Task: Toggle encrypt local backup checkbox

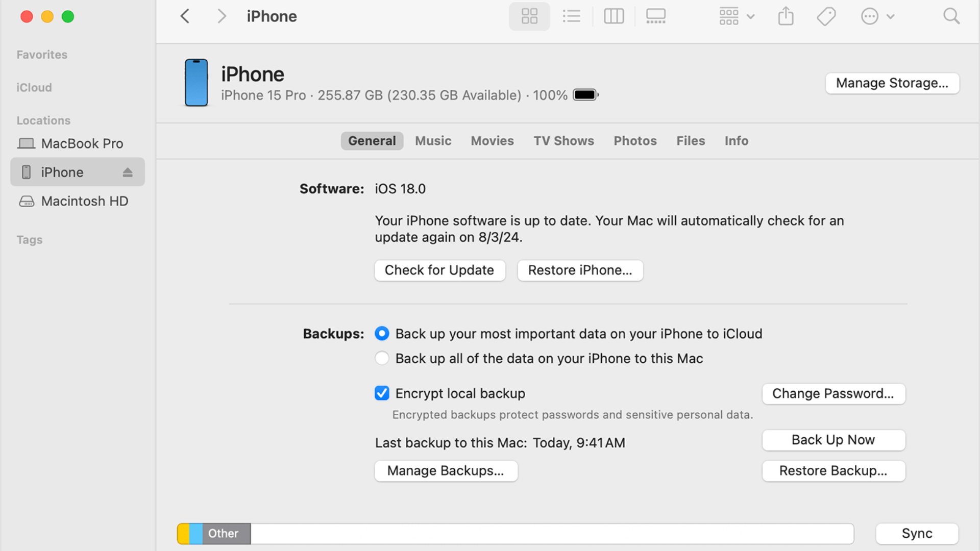Action: 382,393
